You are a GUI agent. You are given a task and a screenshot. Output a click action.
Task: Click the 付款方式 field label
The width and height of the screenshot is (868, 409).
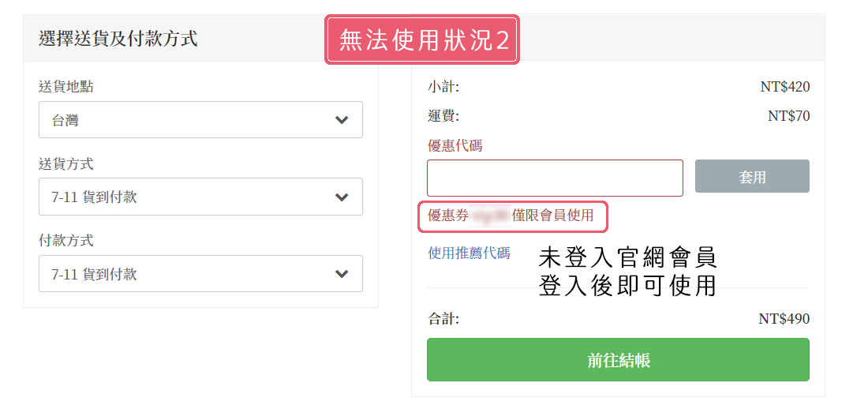pyautogui.click(x=66, y=240)
